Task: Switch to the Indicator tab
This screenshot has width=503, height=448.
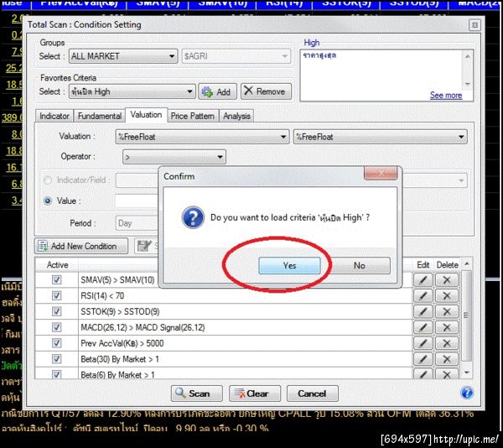Action: tap(54, 116)
